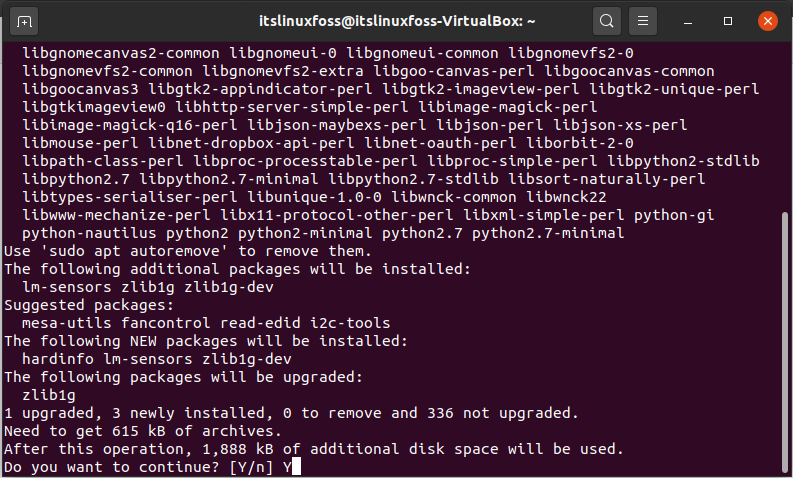This screenshot has height=478, width=793.
Task: Click the lm-sensors text under additional packages
Action: point(67,287)
